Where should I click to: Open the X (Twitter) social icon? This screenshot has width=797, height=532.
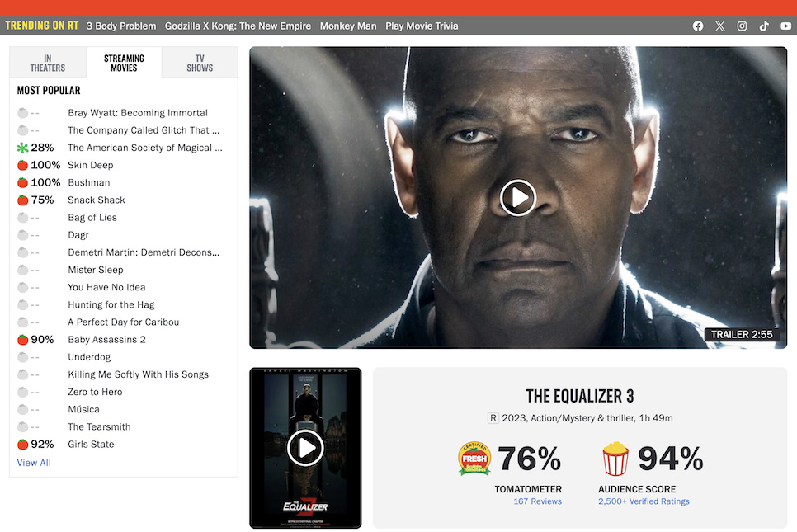coord(719,26)
